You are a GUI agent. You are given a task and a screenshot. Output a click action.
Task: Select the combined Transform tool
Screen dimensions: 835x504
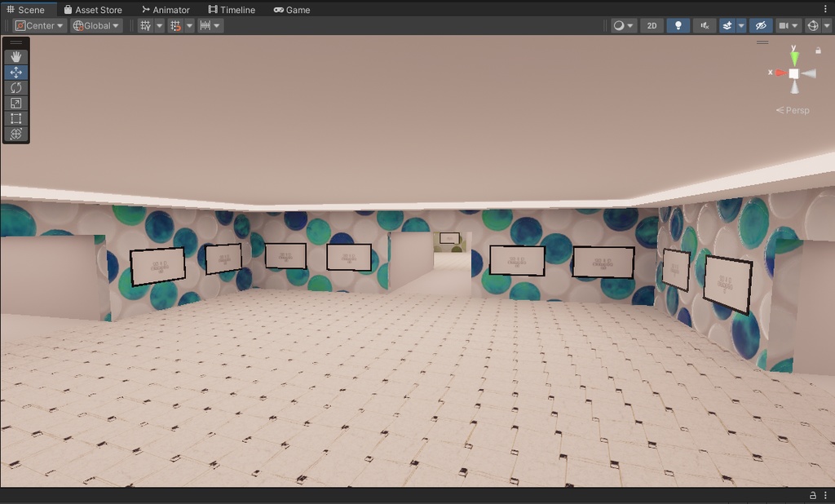pos(16,134)
